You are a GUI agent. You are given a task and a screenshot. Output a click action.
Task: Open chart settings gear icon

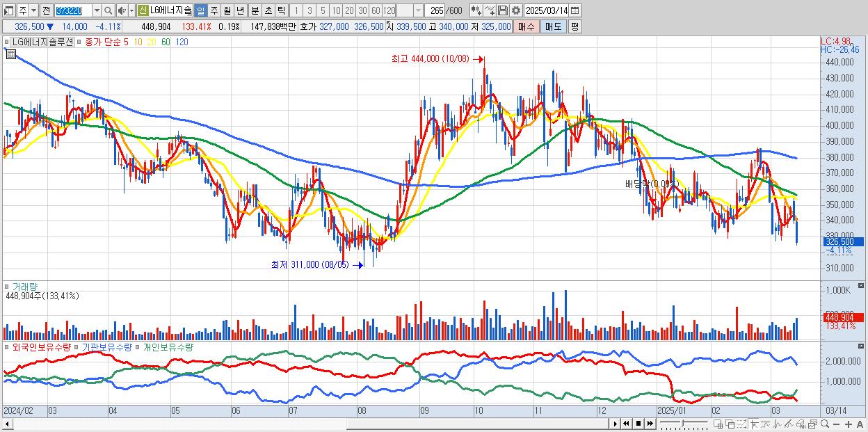tap(516, 10)
